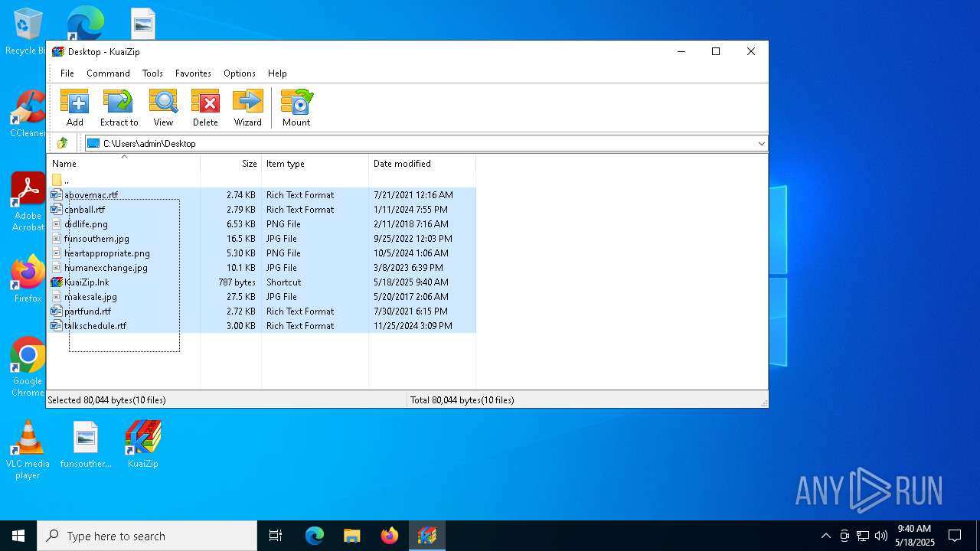This screenshot has width=980, height=551.
Task: Open the Help menu
Action: pyautogui.click(x=277, y=73)
